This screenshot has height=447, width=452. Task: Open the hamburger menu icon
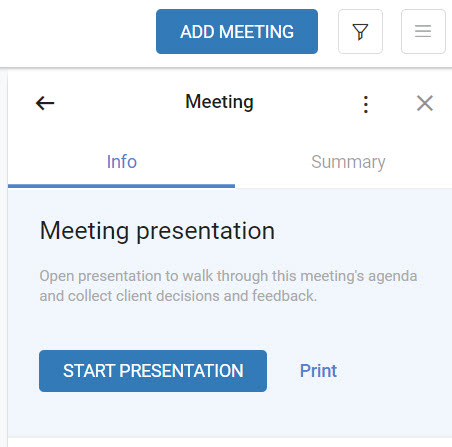coord(423,32)
